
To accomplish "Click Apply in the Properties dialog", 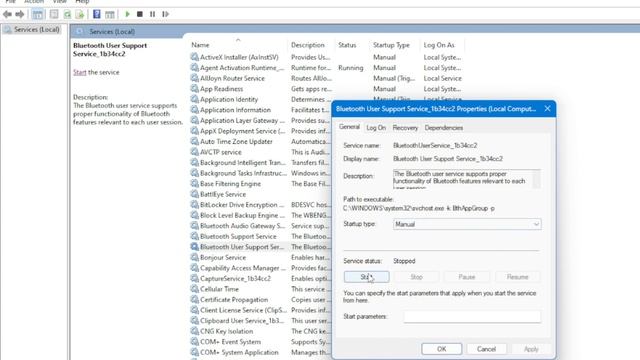I will click(x=531, y=349).
